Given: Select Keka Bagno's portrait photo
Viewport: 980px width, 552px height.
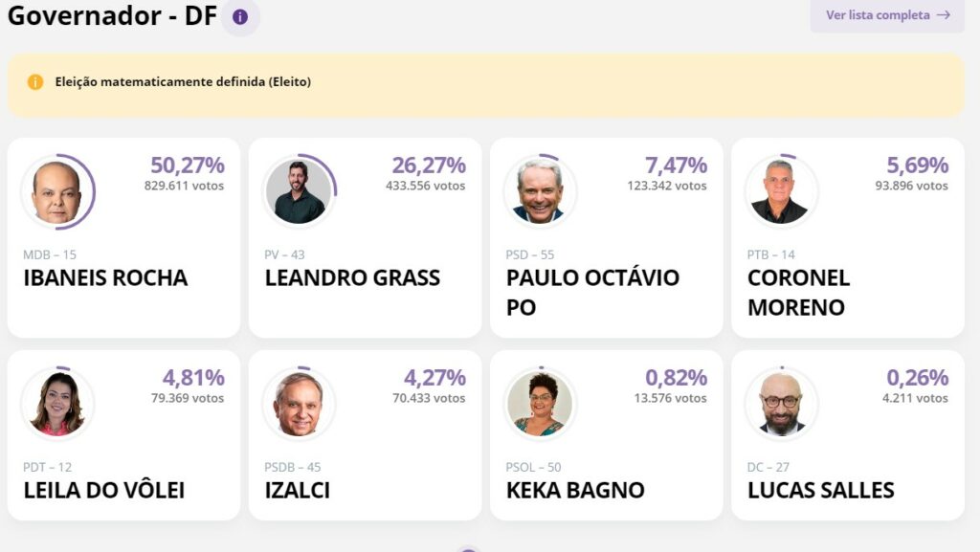Looking at the screenshot, I should click(540, 404).
